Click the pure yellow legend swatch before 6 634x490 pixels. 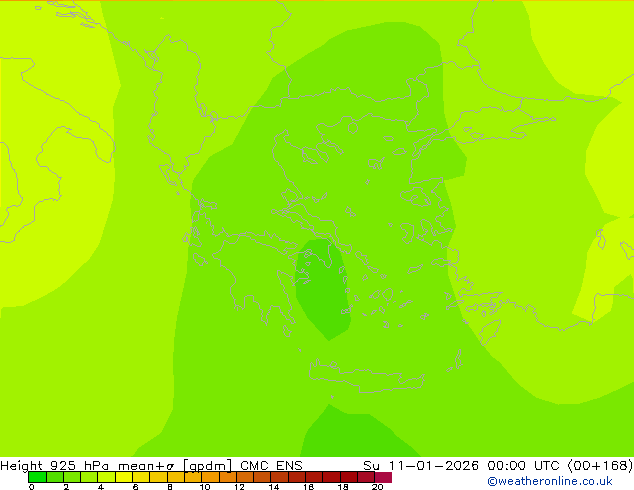click(124, 477)
